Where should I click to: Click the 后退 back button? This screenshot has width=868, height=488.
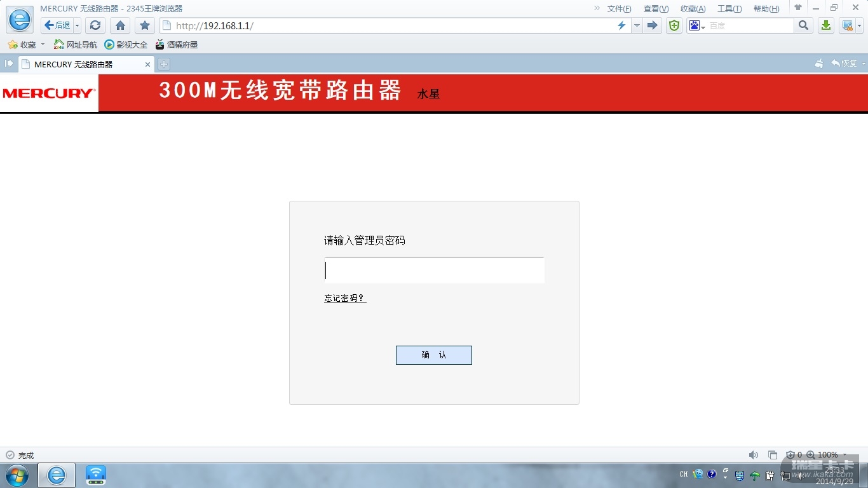(57, 25)
